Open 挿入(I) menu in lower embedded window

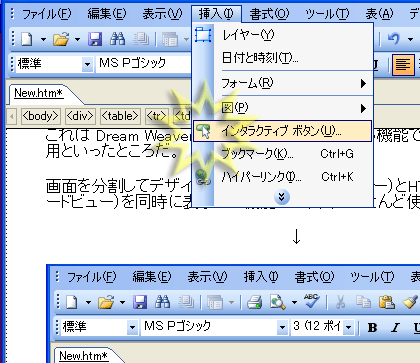(261, 277)
